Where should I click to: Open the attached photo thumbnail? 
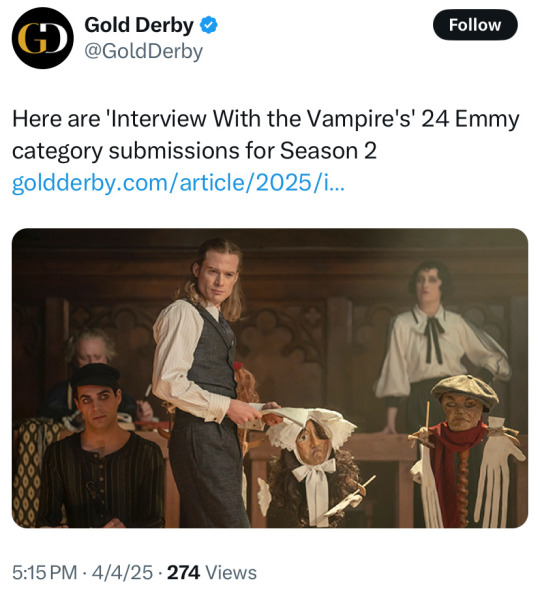(270, 378)
